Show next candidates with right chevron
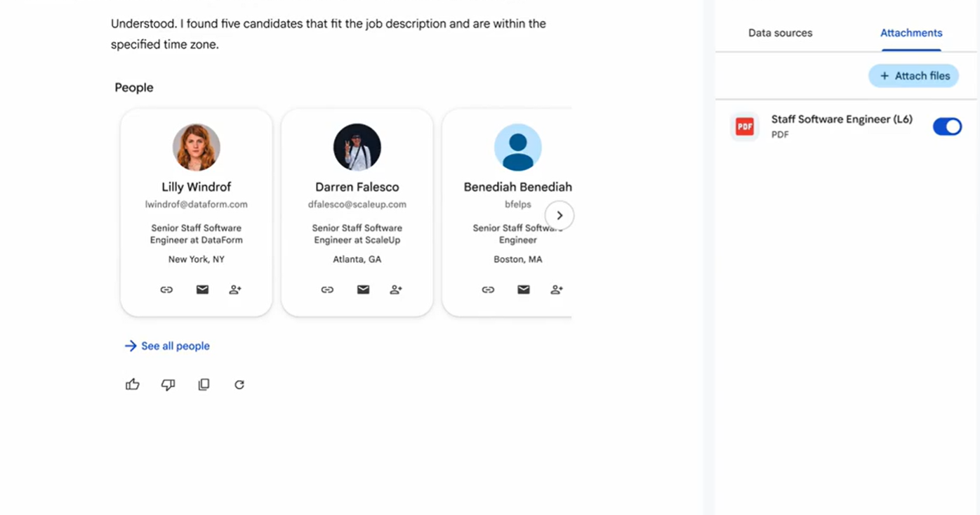 [x=559, y=216]
